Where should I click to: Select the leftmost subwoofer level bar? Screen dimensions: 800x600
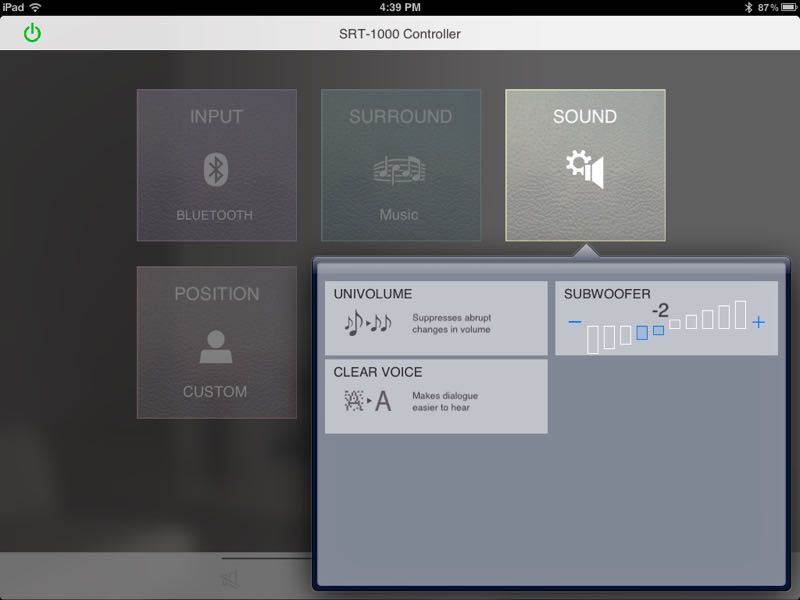tap(593, 339)
